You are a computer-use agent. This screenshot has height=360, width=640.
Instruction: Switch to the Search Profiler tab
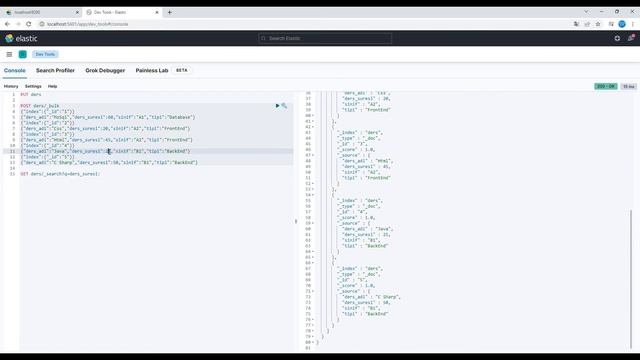55,70
